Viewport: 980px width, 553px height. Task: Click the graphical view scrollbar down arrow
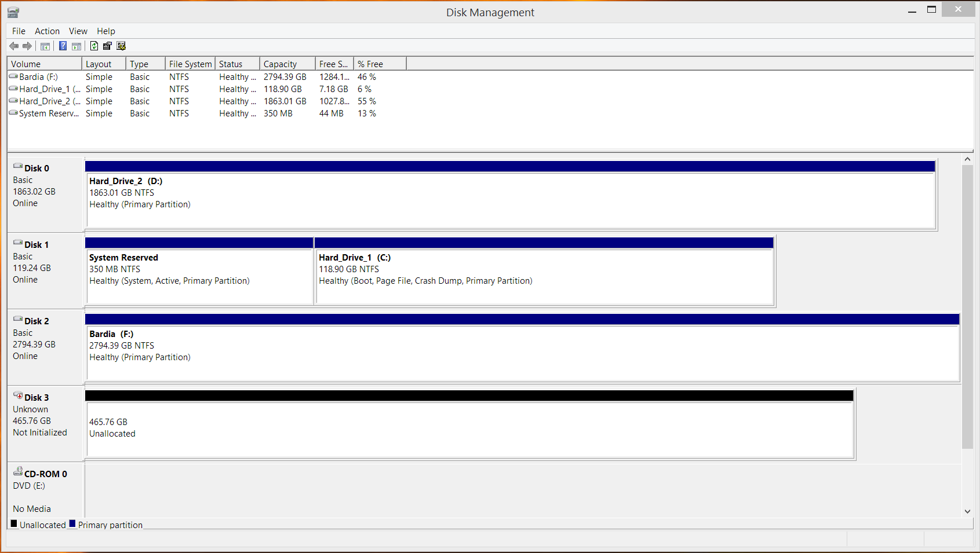967,511
